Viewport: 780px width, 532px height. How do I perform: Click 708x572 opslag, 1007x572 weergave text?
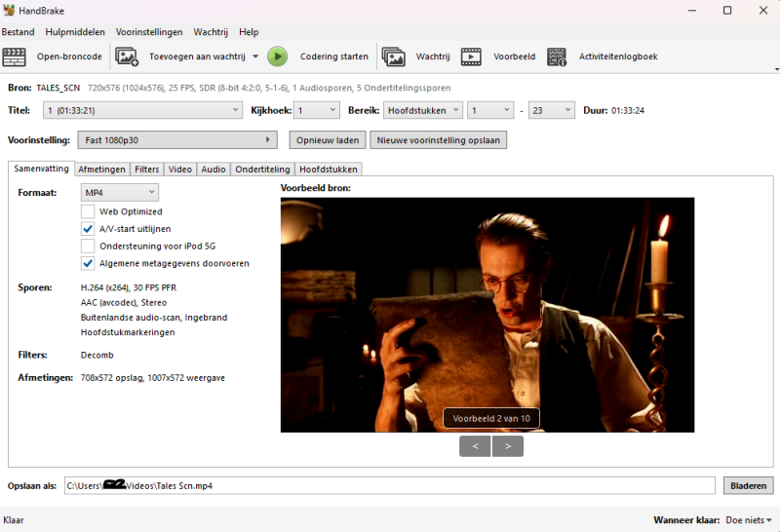coord(153,378)
